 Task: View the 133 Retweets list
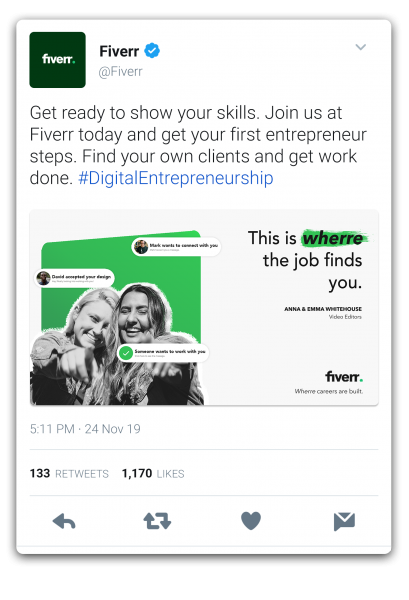pyautogui.click(x=69, y=473)
